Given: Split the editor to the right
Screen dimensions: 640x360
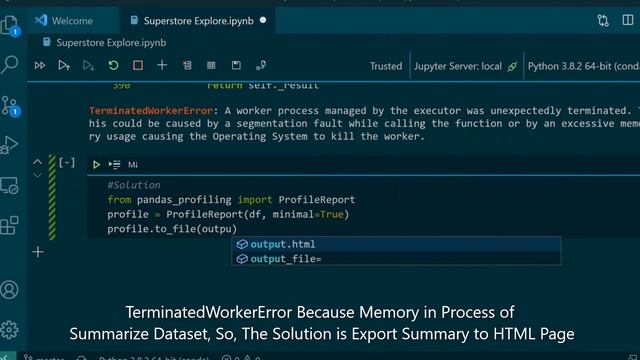Looking at the screenshot, I should pyautogui.click(x=628, y=20).
